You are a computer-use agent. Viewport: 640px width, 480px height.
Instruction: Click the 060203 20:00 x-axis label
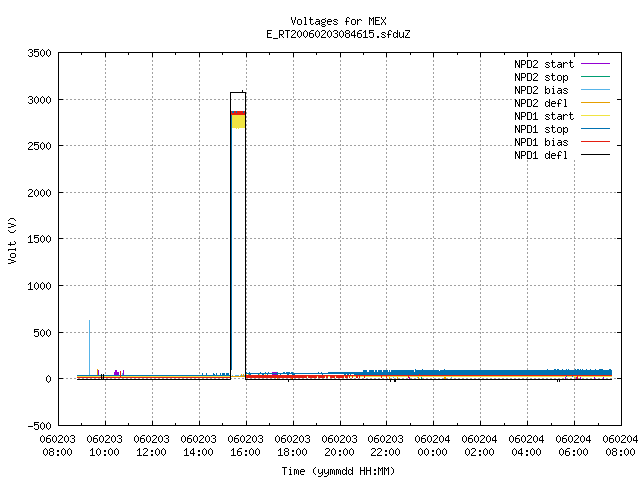coord(339,446)
